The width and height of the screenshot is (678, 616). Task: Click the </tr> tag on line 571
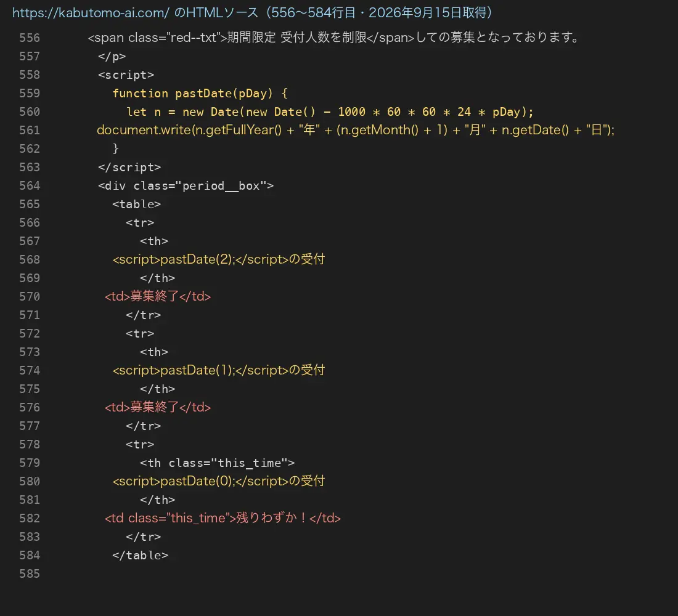point(143,315)
